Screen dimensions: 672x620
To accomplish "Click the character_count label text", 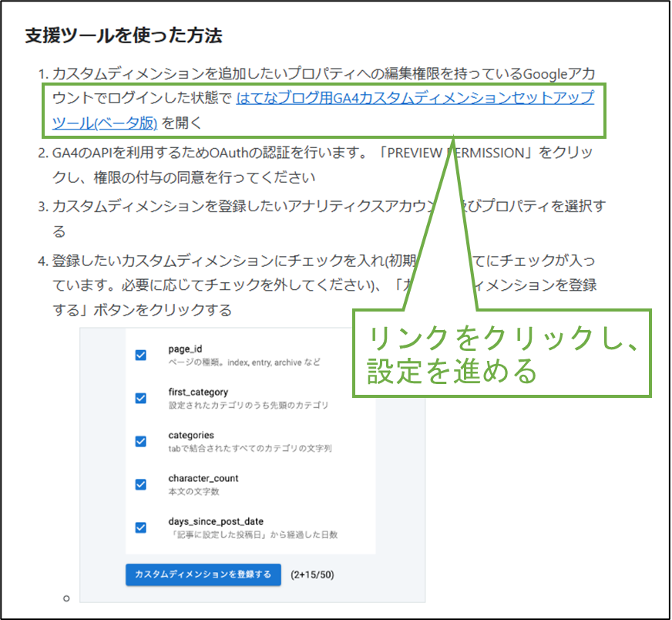I will click(203, 478).
